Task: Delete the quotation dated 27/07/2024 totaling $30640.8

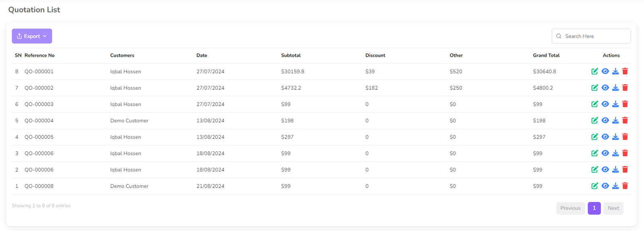Action: (x=625, y=72)
